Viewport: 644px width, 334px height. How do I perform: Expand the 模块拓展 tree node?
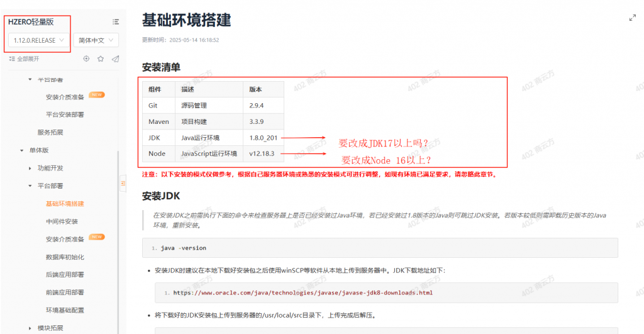point(30,328)
